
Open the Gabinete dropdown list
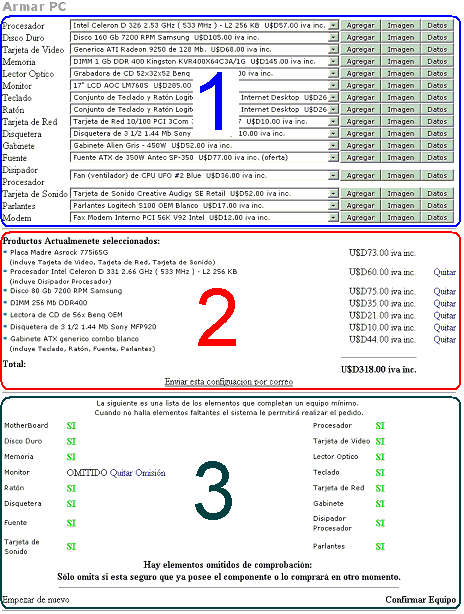[333, 146]
